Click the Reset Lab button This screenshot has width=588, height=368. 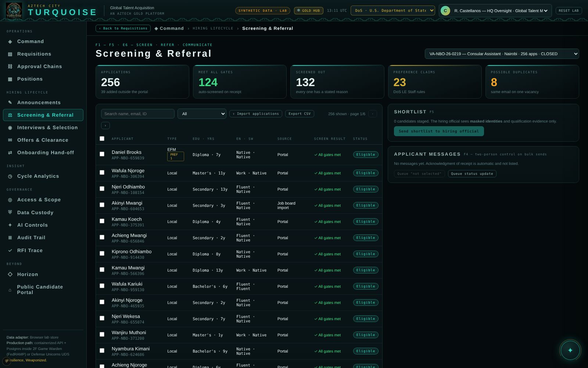coord(569,11)
